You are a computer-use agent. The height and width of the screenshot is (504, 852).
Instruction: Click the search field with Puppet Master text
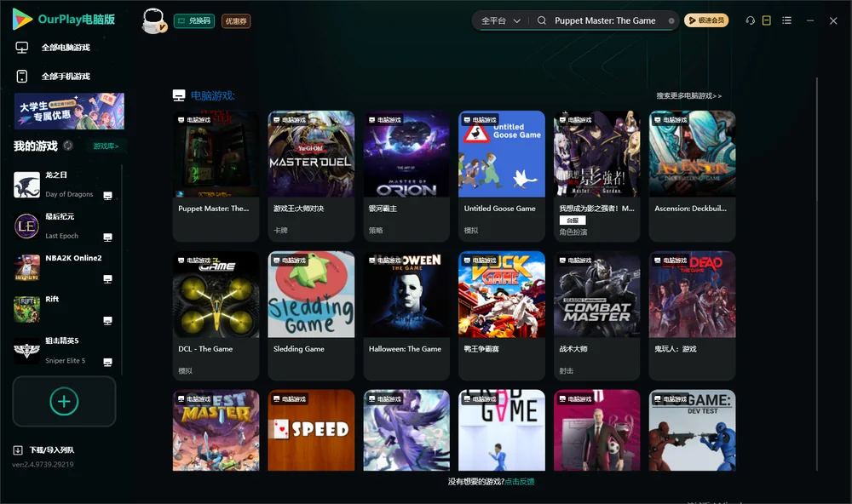point(605,20)
